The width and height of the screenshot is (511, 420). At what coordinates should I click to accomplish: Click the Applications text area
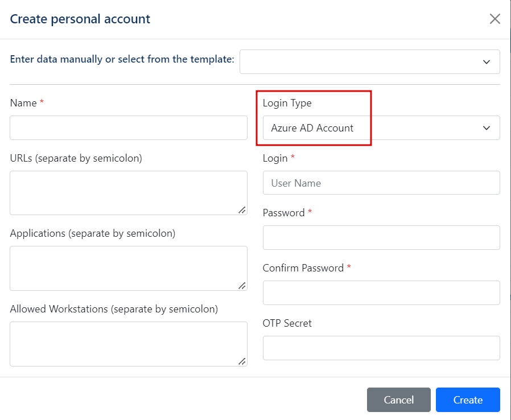coord(129,268)
